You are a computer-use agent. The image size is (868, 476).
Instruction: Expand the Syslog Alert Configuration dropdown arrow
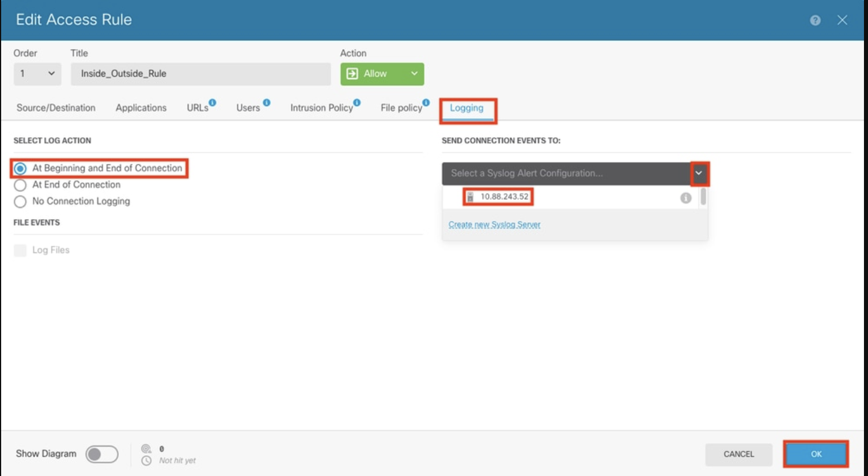pos(699,173)
